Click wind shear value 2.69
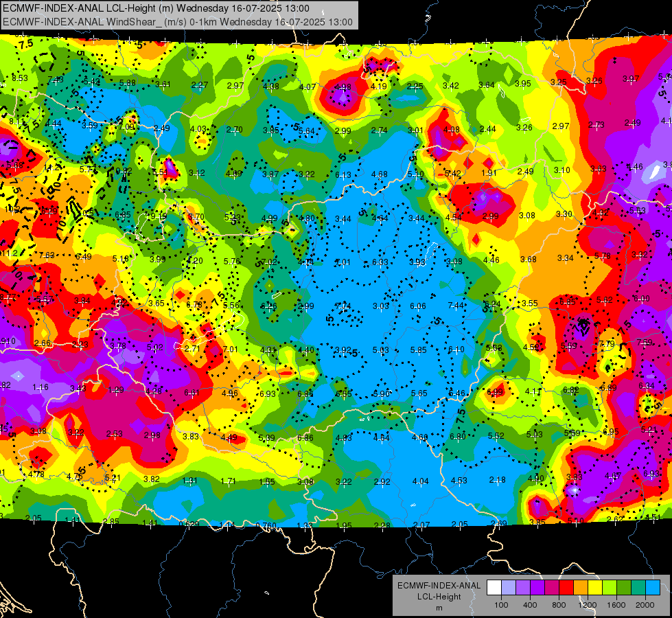The width and height of the screenshot is (672, 618). coord(499,523)
